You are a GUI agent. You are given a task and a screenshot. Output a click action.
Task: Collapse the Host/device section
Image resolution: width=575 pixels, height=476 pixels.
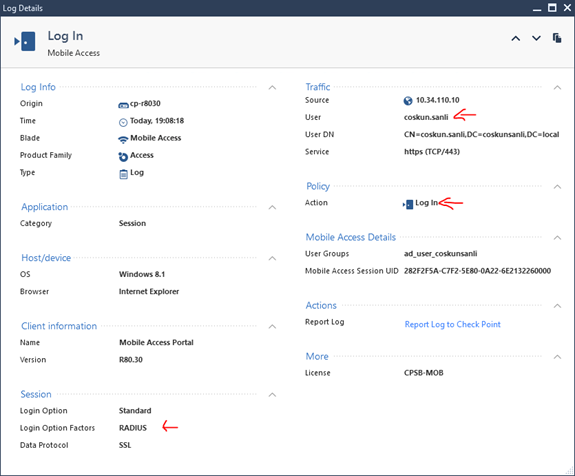click(x=272, y=258)
